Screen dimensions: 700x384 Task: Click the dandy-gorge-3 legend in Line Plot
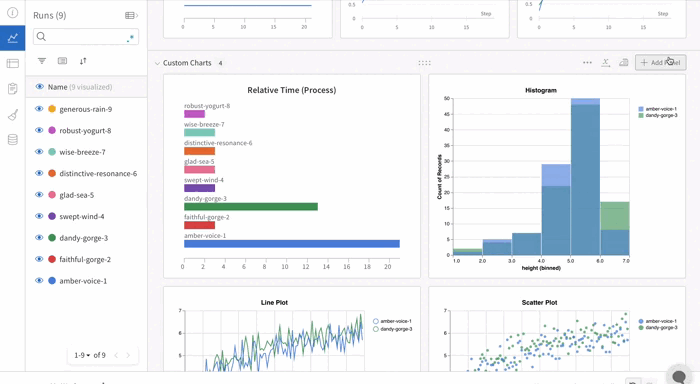point(393,329)
